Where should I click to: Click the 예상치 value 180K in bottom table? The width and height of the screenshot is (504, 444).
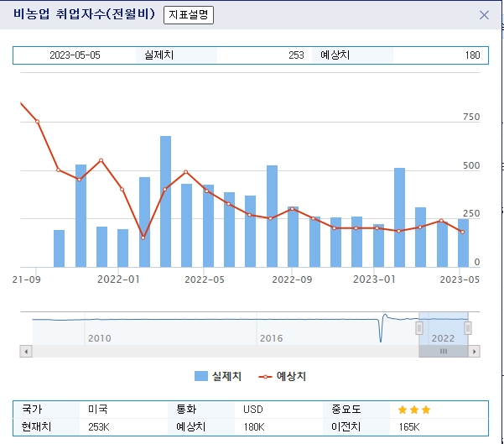coord(254,427)
